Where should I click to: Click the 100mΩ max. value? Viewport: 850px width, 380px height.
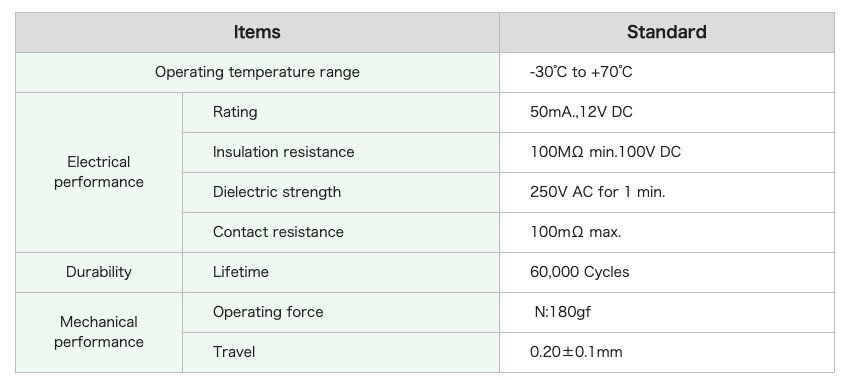(576, 232)
